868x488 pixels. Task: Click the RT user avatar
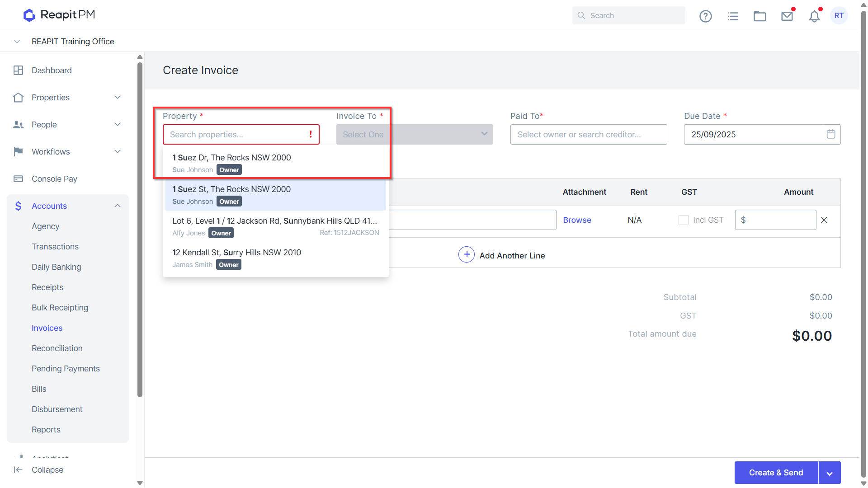point(839,15)
